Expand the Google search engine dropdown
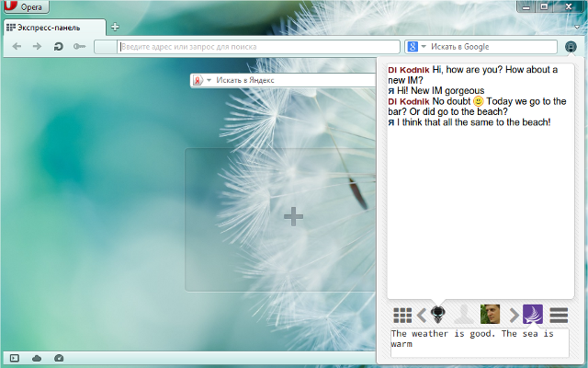This screenshot has height=368, width=588. (x=417, y=46)
